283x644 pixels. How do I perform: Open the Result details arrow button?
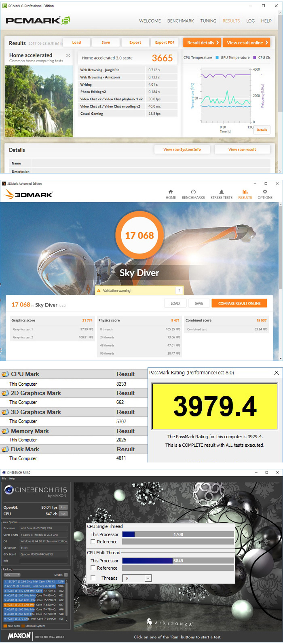[202, 42]
